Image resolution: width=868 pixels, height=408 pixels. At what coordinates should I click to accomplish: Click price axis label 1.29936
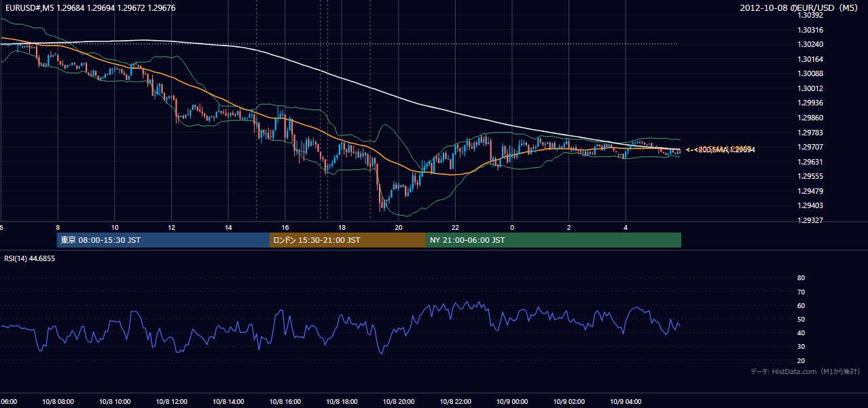[811, 103]
